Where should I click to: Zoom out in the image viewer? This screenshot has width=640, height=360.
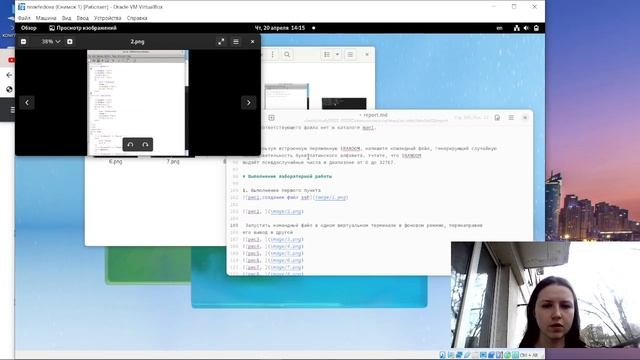23,42
